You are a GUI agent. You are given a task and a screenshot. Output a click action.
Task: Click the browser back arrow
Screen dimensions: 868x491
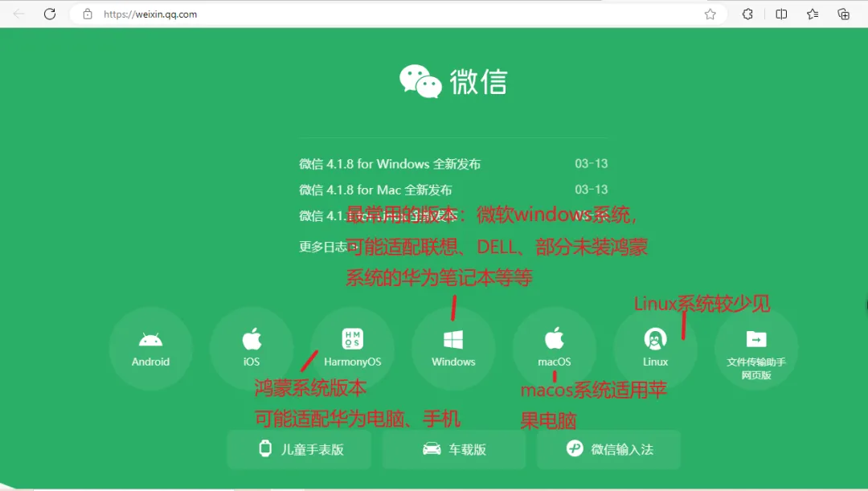(x=18, y=14)
